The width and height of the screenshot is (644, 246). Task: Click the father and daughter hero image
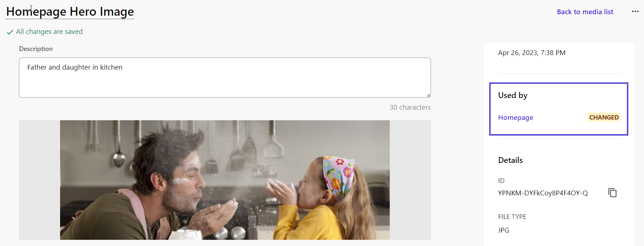225,180
